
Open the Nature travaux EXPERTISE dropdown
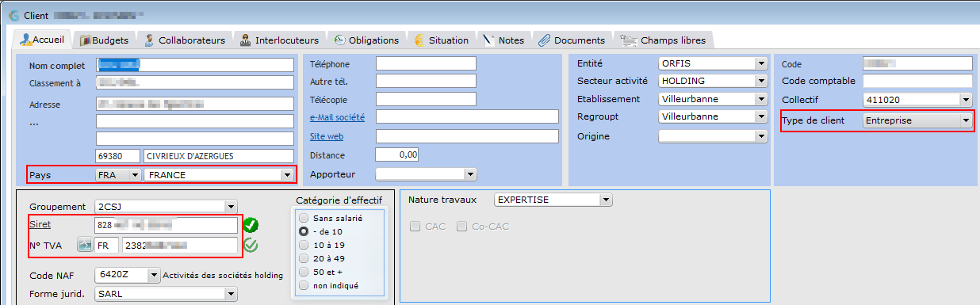(x=606, y=200)
